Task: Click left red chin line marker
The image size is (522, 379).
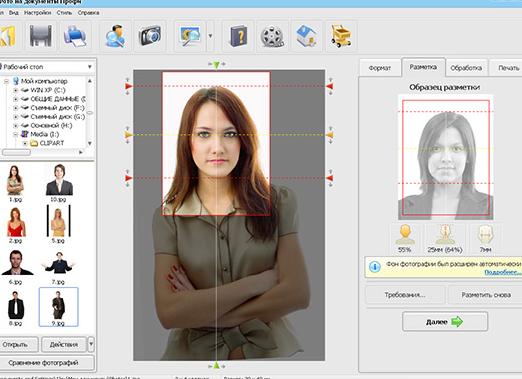Action: (x=129, y=178)
